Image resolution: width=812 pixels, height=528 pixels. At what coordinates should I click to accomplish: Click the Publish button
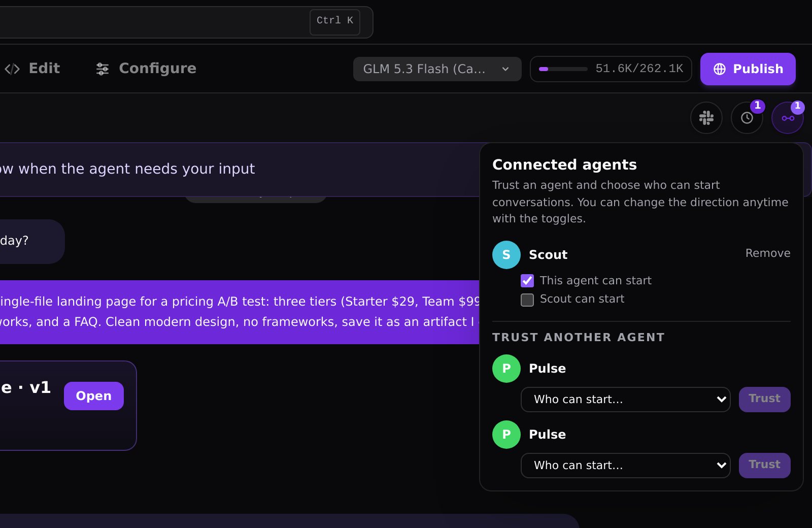point(748,69)
